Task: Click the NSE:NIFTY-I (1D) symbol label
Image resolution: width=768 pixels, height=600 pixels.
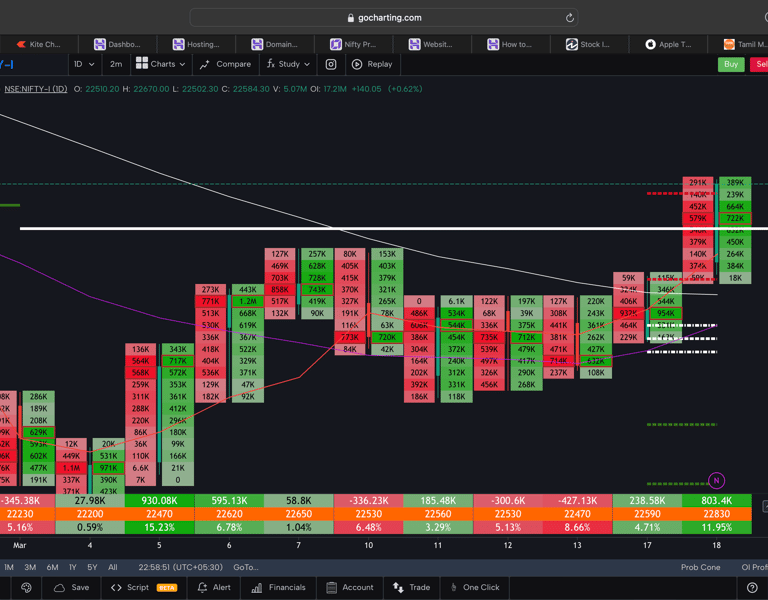Action: (36, 89)
